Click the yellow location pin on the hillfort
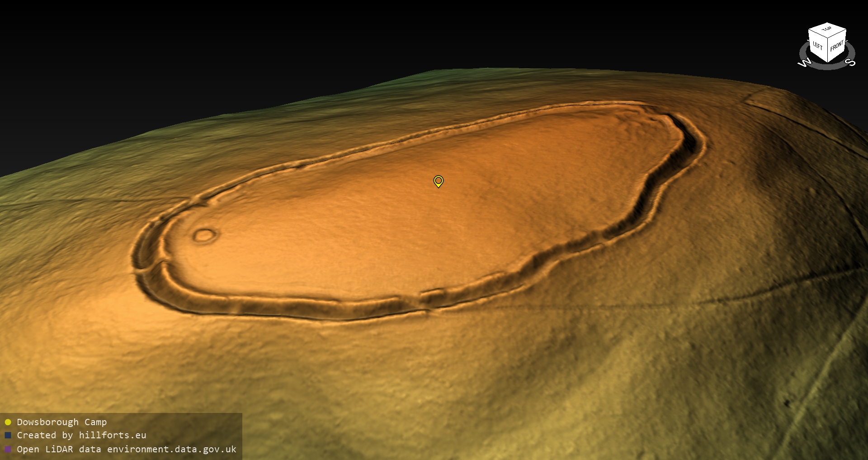 click(x=438, y=181)
